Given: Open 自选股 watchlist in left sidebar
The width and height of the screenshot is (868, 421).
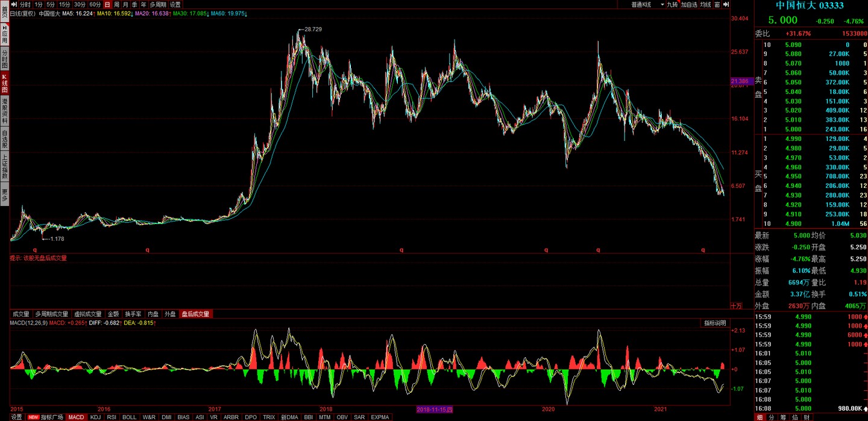Looking at the screenshot, I should [x=4, y=139].
